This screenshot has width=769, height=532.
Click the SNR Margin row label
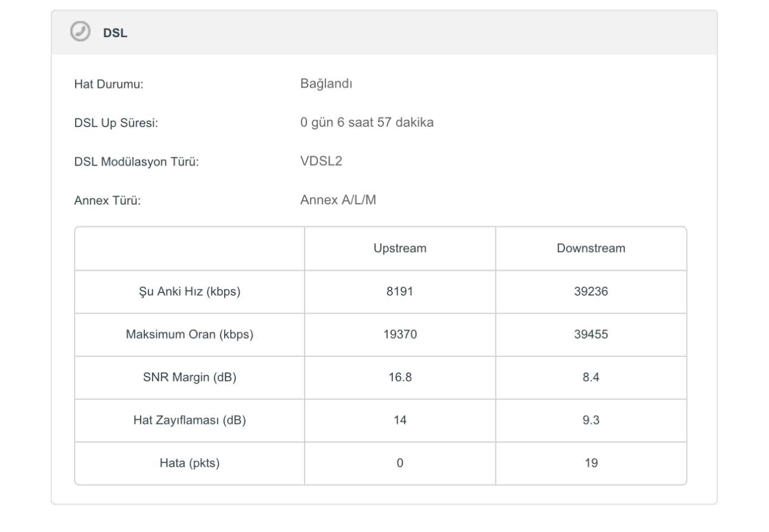coord(190,378)
